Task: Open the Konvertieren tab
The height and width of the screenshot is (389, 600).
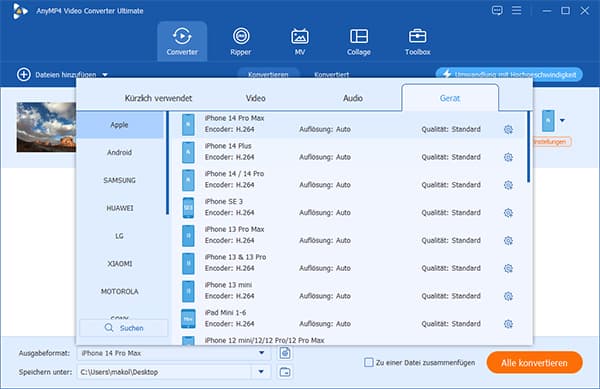Action: coord(268,74)
